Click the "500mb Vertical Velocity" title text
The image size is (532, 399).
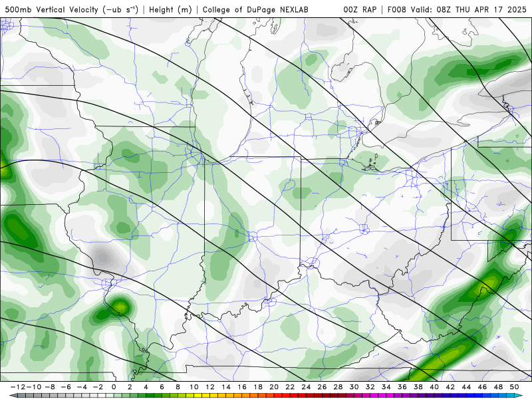tap(52, 9)
